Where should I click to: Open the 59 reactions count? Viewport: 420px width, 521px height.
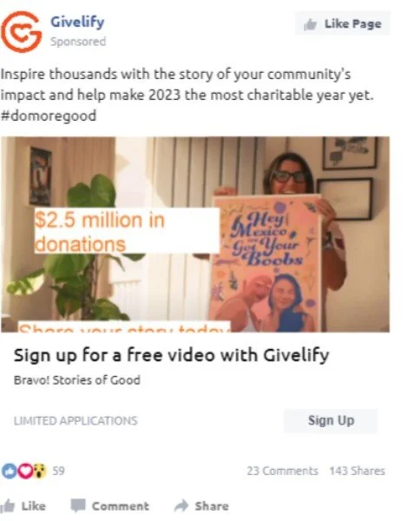(x=58, y=472)
